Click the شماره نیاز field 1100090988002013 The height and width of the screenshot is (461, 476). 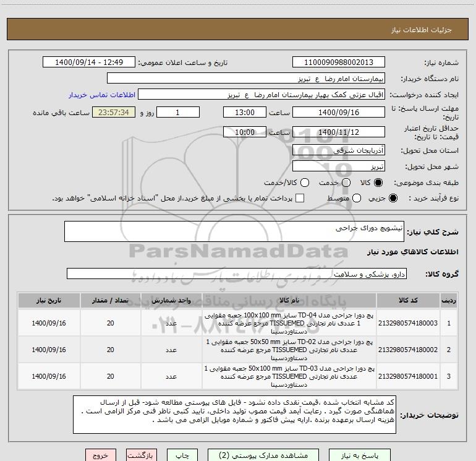click(x=339, y=62)
